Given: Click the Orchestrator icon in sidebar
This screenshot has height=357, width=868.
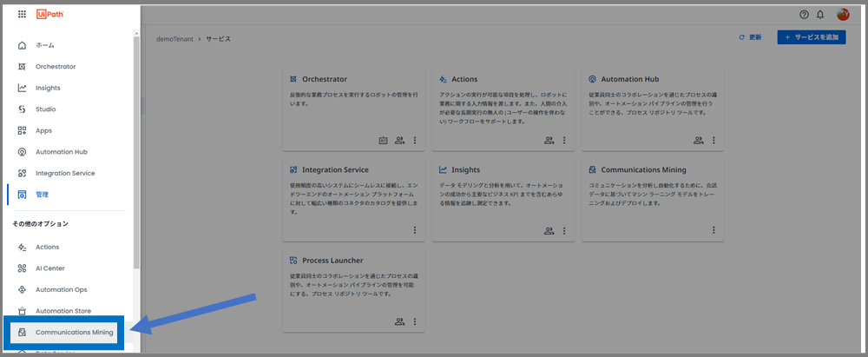Looking at the screenshot, I should pos(23,67).
